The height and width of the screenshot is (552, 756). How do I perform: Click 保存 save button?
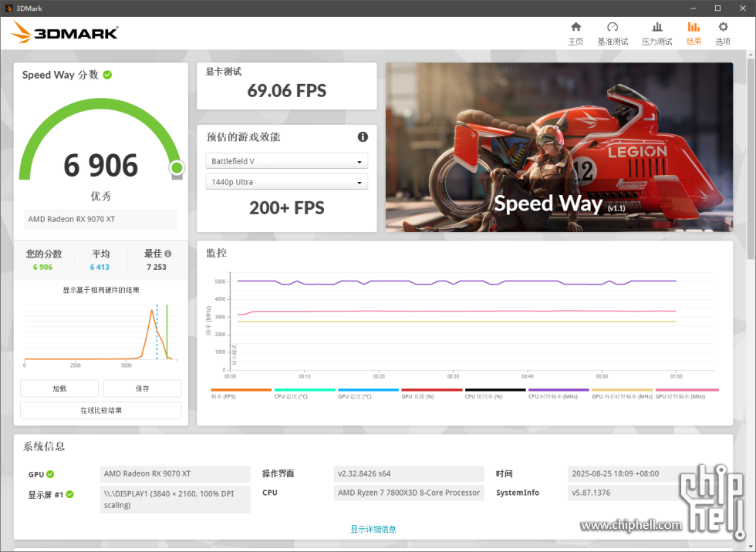142,389
